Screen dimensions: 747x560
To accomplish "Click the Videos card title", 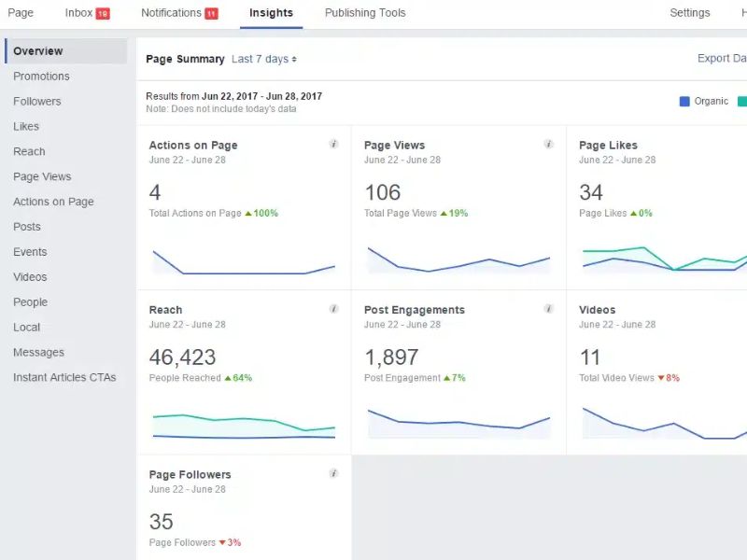I will (597, 310).
